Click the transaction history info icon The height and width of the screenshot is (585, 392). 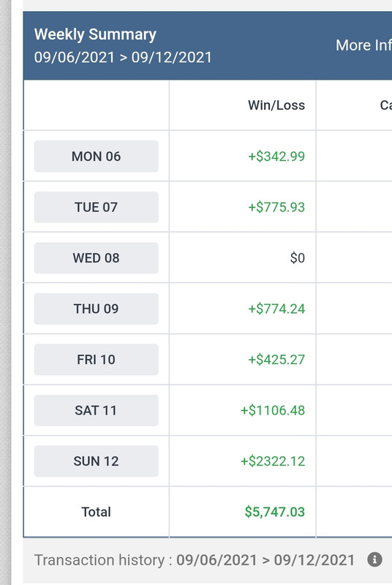[x=374, y=559]
